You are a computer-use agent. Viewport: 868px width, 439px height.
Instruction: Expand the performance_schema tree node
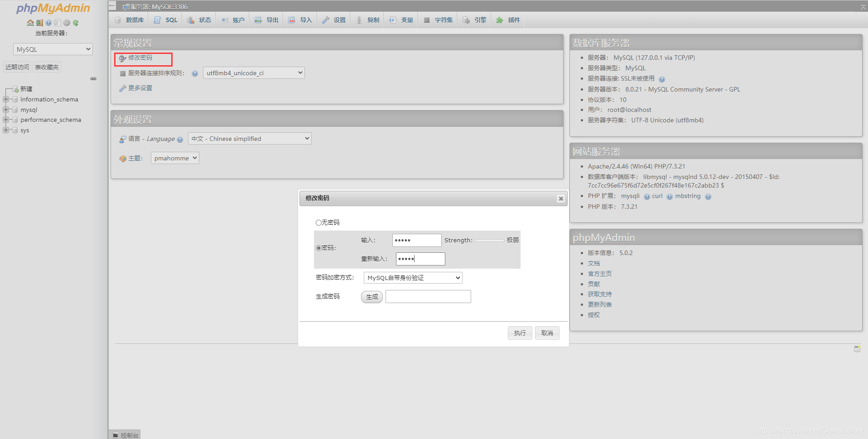pos(6,120)
